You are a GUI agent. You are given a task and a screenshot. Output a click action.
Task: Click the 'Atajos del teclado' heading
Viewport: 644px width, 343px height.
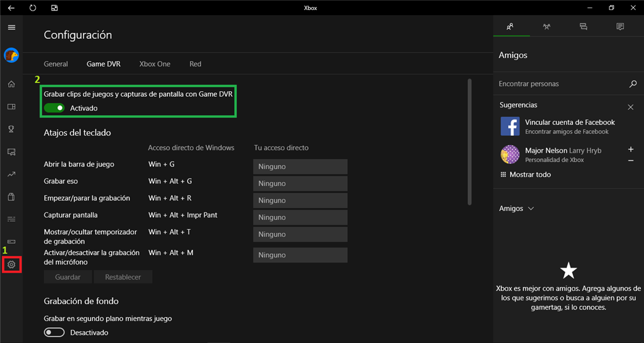tap(77, 133)
